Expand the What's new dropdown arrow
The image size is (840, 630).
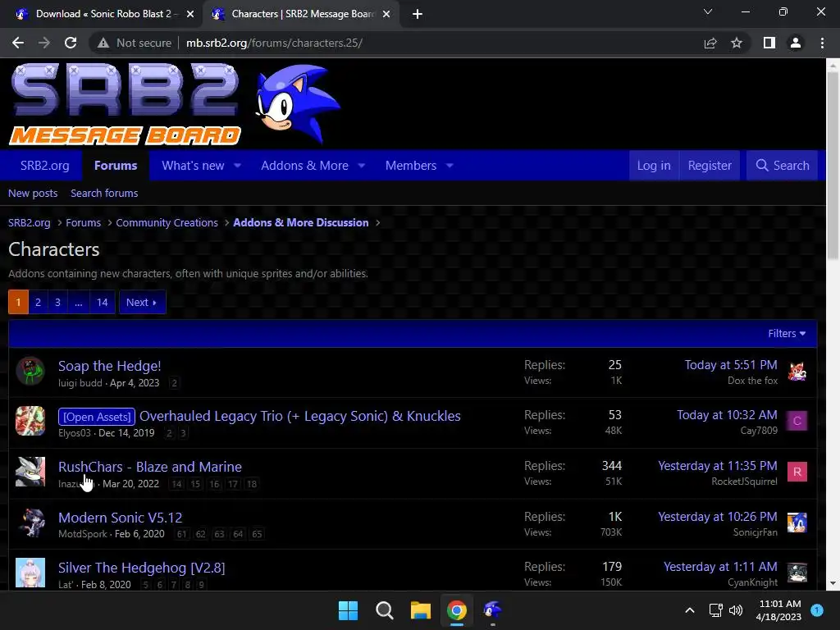coord(237,166)
